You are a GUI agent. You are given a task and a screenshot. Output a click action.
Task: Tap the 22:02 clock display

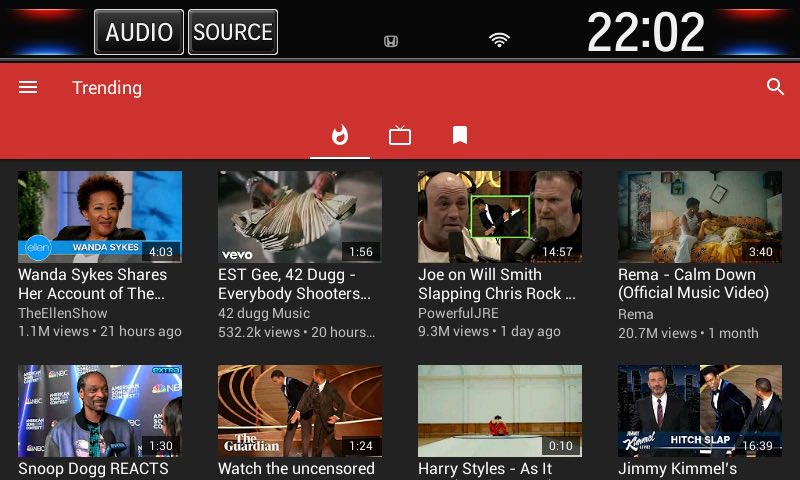coord(646,32)
